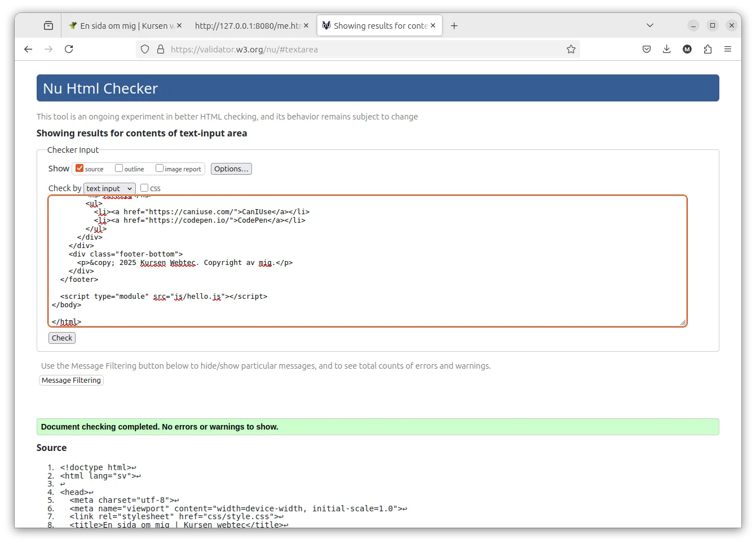Screen dimensions: 756x544
Task: Click the Check button
Action: [62, 338]
